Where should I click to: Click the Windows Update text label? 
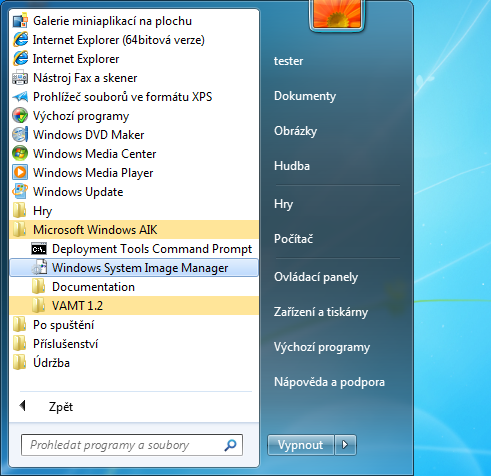78,192
